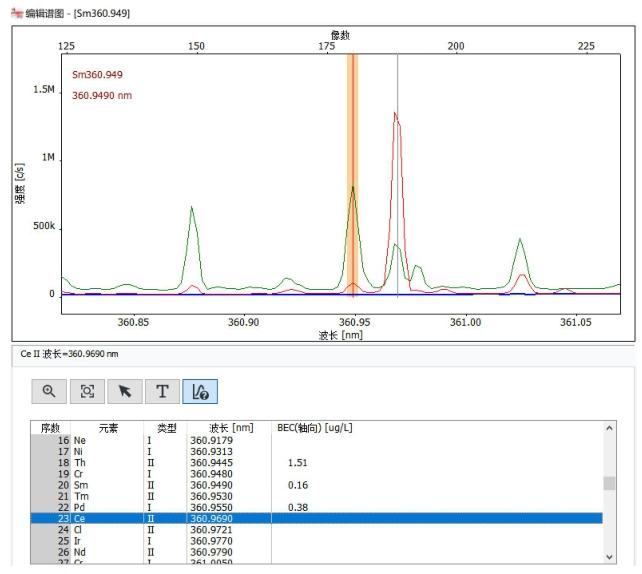The image size is (642, 574).
Task: Click highlighted row 23 Ce
Action: pyautogui.click(x=316, y=518)
